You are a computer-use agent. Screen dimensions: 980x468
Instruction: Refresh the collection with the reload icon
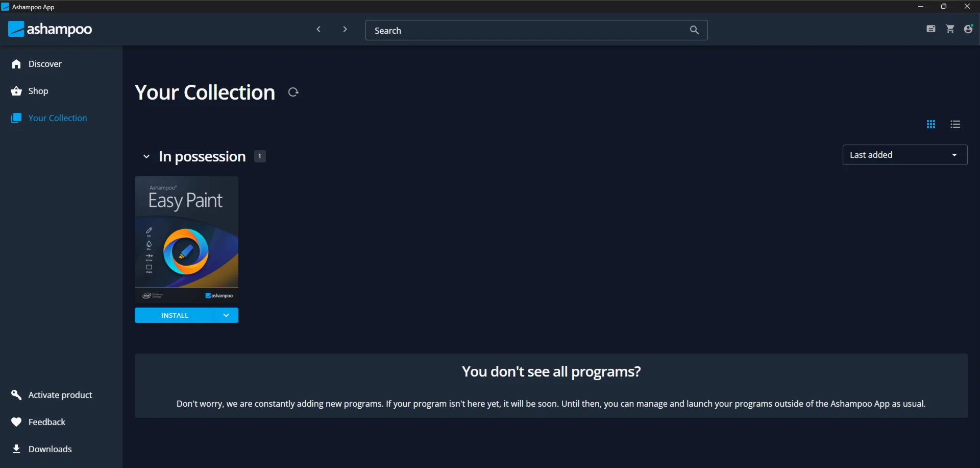point(293,92)
